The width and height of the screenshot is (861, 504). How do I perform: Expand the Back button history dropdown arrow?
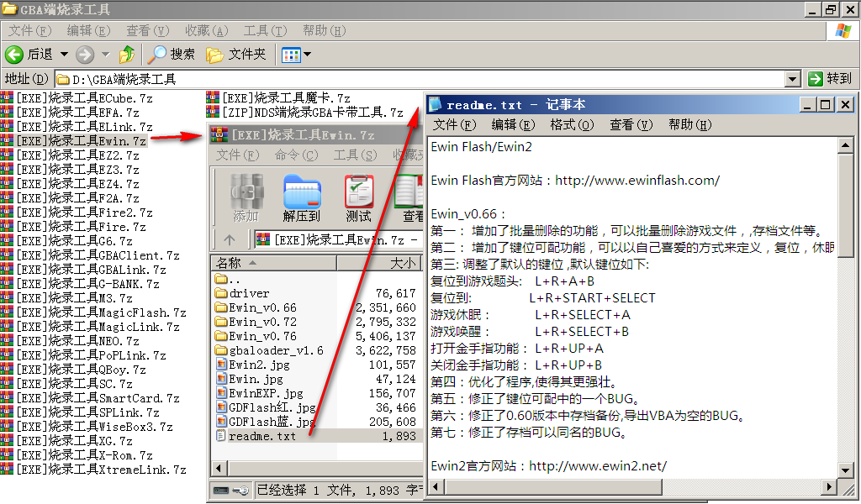pyautogui.click(x=64, y=55)
